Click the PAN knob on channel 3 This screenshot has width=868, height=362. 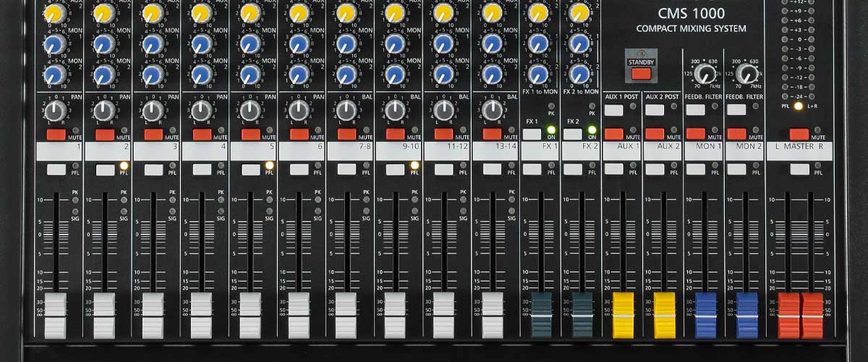(153, 110)
